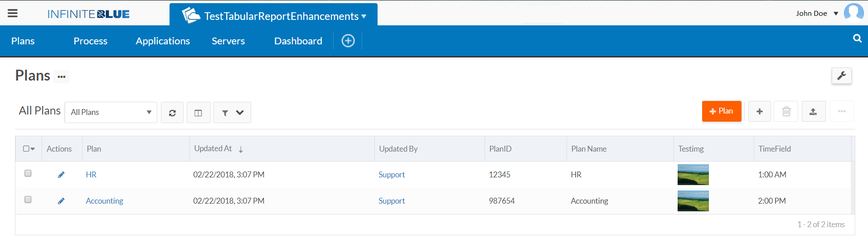Add new tab with plus circle
The width and height of the screenshot is (868, 243).
[348, 41]
